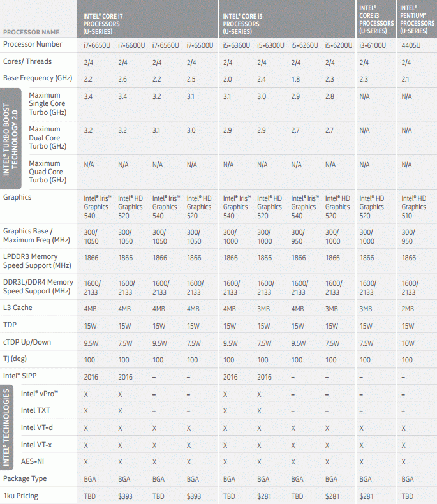Click the $393 price of i7-6500U

point(194,496)
